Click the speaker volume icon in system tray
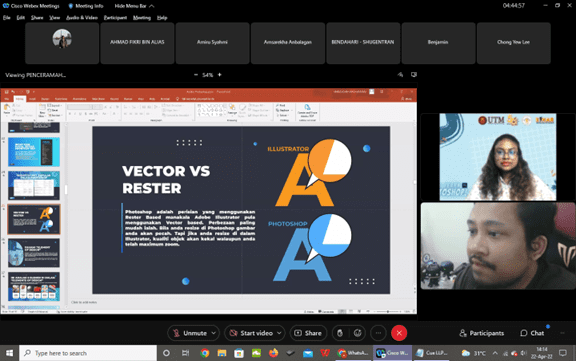 coord(523,353)
